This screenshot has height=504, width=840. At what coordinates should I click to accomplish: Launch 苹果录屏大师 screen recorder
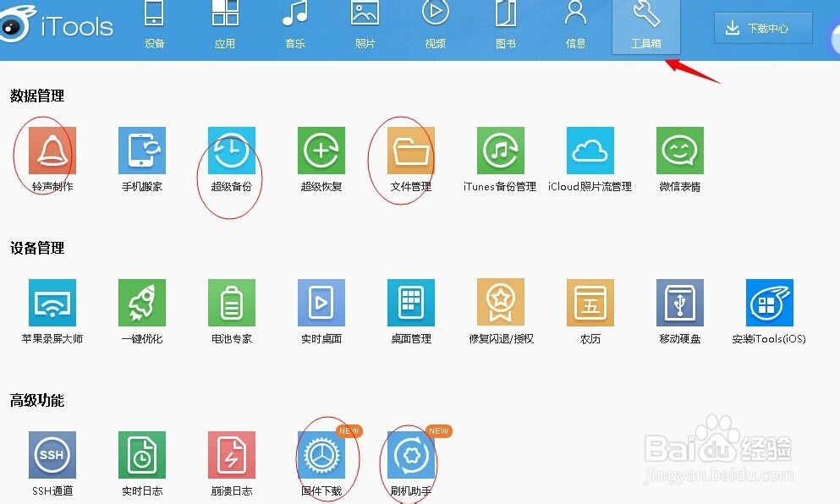[x=52, y=303]
